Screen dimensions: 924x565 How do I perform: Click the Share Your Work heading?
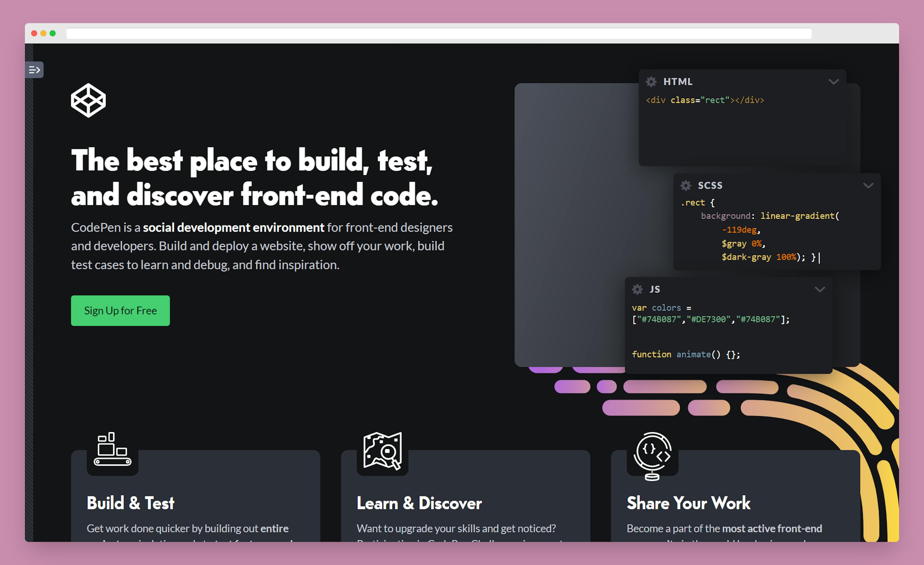click(x=688, y=503)
